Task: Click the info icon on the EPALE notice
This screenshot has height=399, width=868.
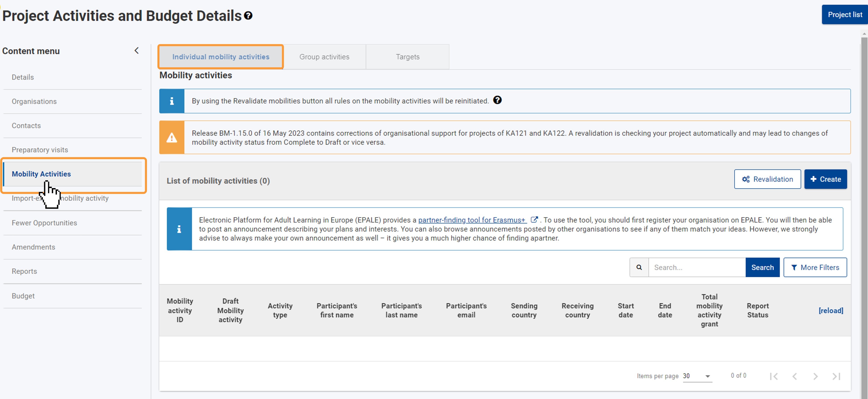Action: point(179,229)
